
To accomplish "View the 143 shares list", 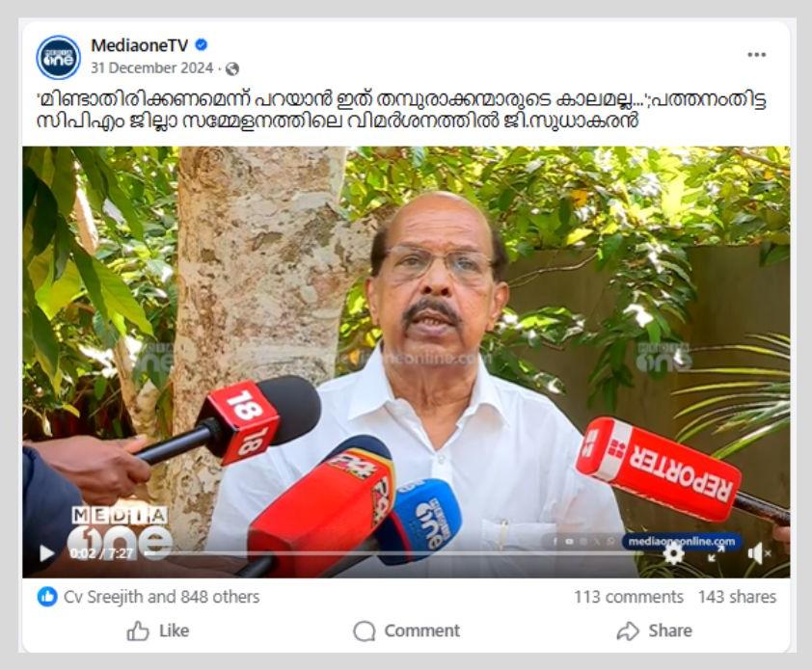I will click(x=737, y=597).
